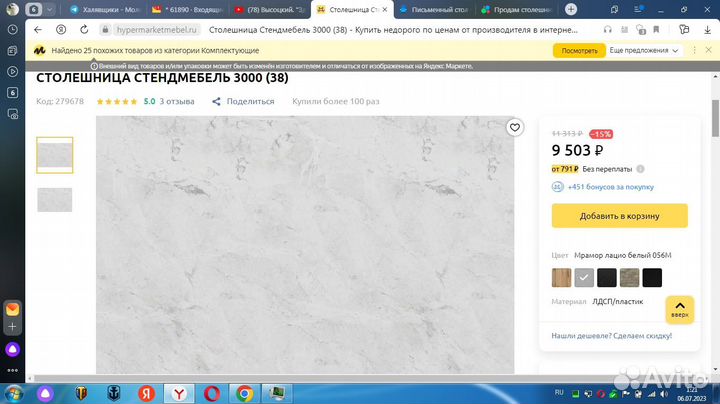Open World of Tanks taskbar icon
This screenshot has width=720, height=404.
click(x=81, y=393)
